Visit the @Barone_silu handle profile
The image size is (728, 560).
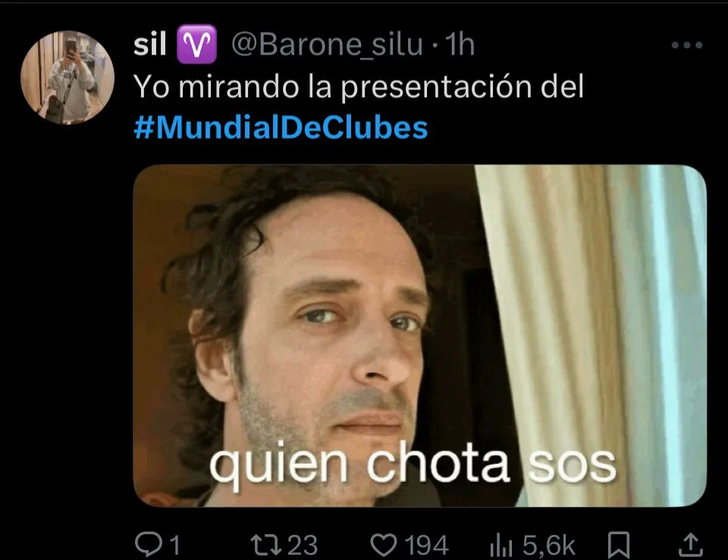click(327, 45)
